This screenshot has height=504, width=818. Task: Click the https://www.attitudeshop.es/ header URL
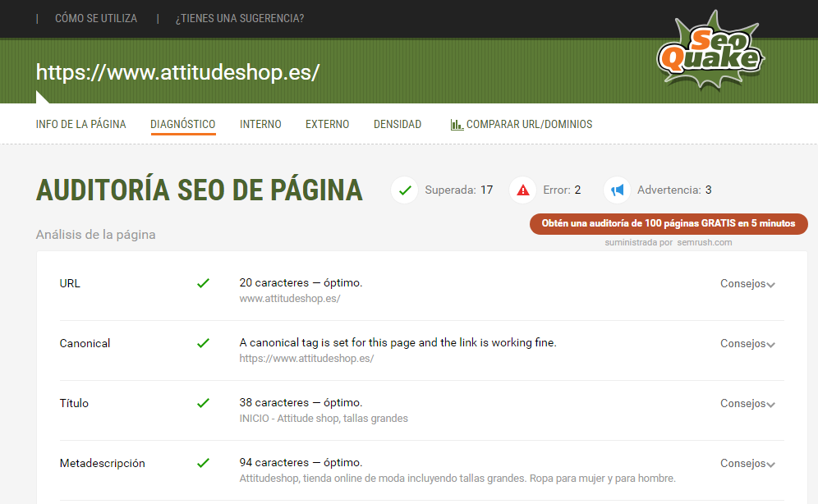[178, 72]
